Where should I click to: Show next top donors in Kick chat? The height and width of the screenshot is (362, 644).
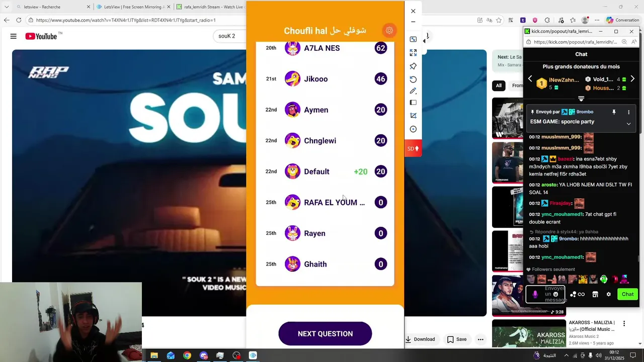632,79
